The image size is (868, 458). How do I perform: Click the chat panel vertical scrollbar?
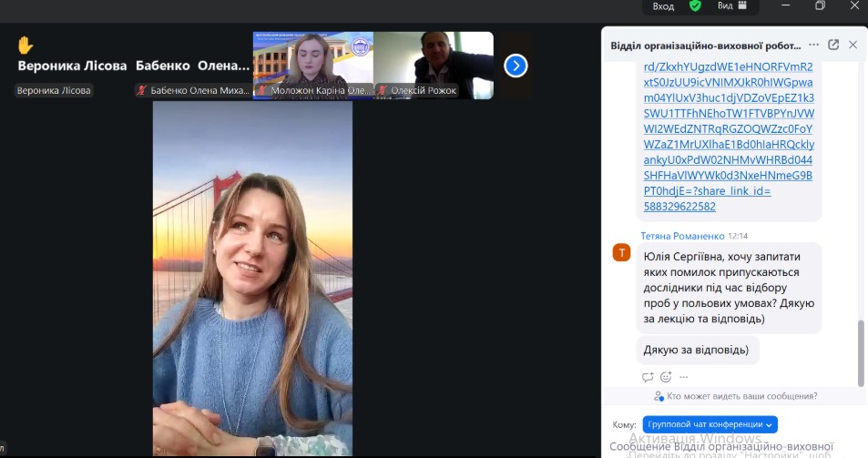[x=861, y=352]
